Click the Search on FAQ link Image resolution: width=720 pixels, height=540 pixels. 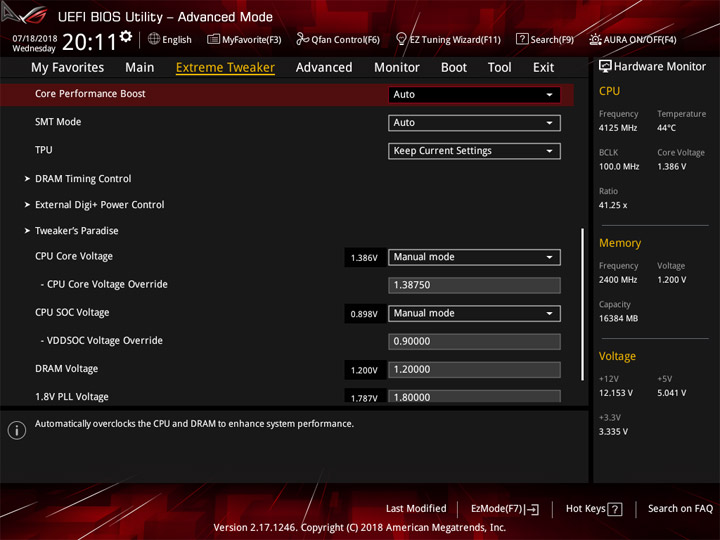click(680, 508)
